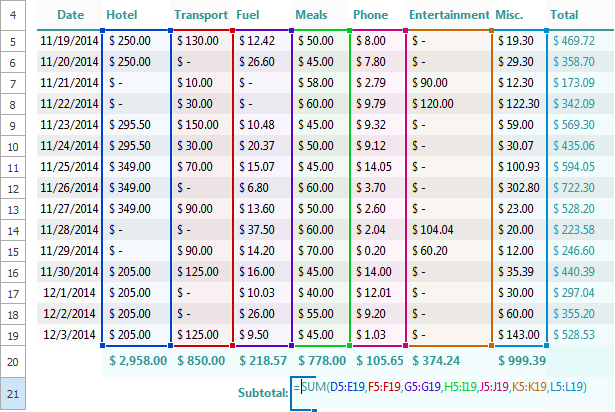Viewport: 615px width, 412px height.
Task: Select Transport cell $ 130.00
Action: [x=198, y=41]
